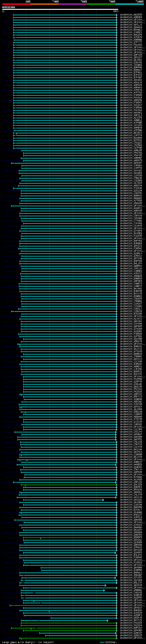Click UniRef100_Q9FSZ5 hit name
The image size is (146, 644).
pos(131,55)
